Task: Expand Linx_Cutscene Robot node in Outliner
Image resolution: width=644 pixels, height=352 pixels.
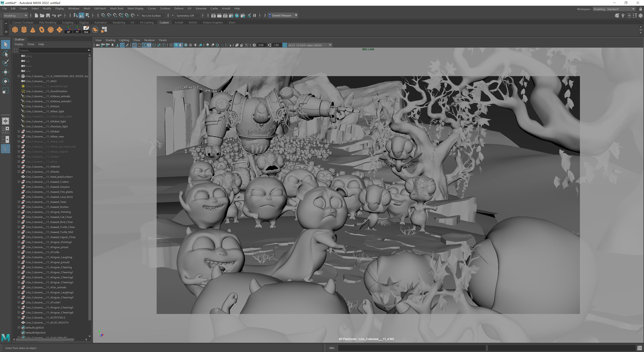Action: [19, 131]
